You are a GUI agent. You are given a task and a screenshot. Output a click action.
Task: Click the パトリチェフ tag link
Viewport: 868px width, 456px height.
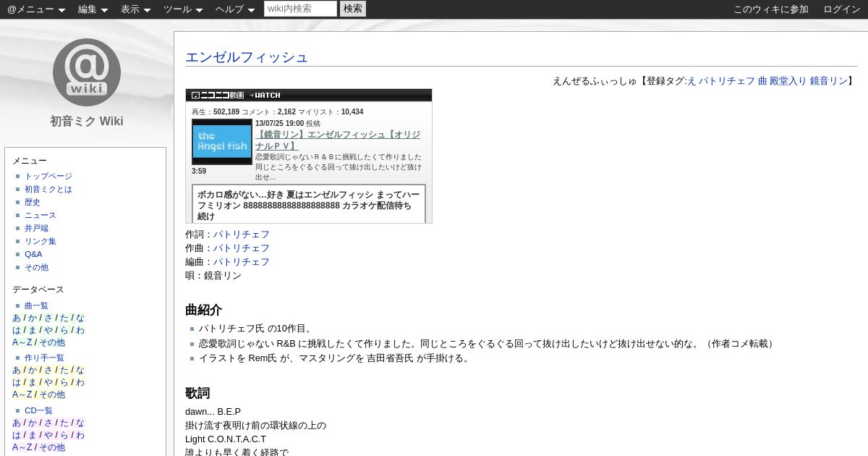pyautogui.click(x=727, y=81)
